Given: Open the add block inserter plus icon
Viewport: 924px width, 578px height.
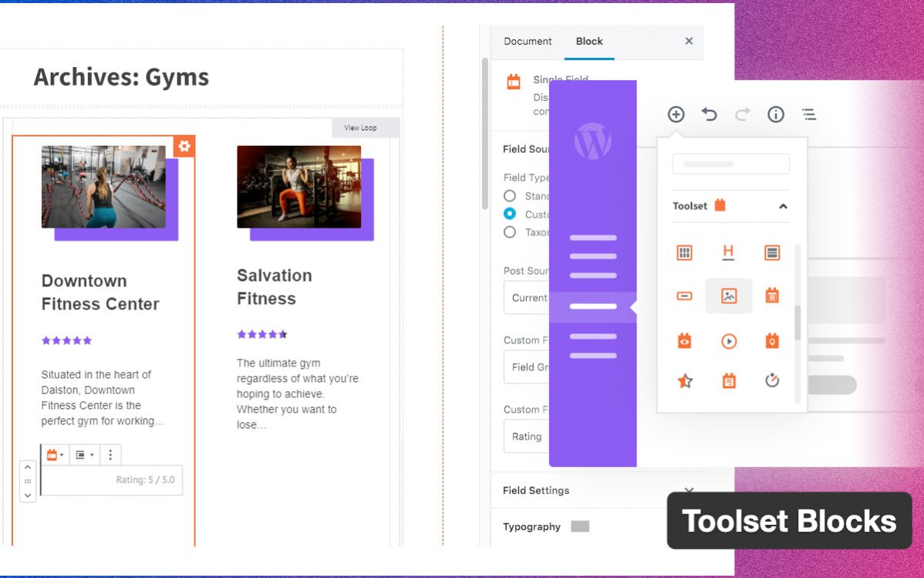Looking at the screenshot, I should (676, 114).
